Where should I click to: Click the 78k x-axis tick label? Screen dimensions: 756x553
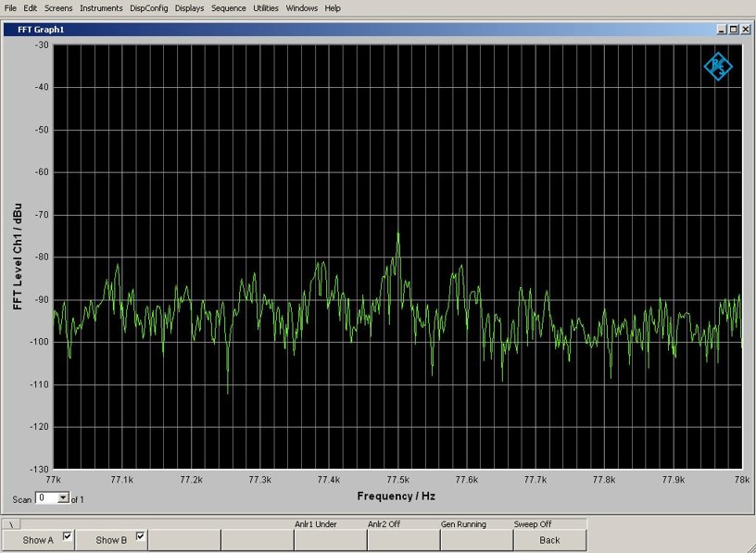click(x=742, y=480)
